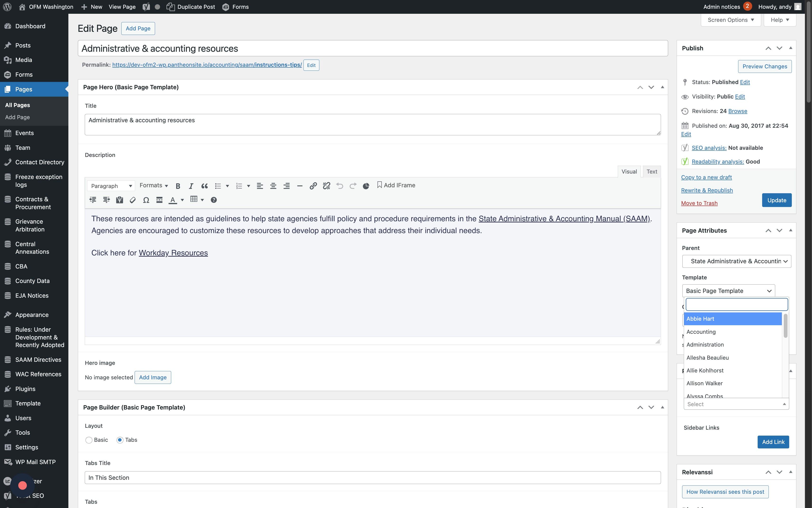The image size is (812, 508).
Task: Select the Tabs layout radio button
Action: [120, 440]
